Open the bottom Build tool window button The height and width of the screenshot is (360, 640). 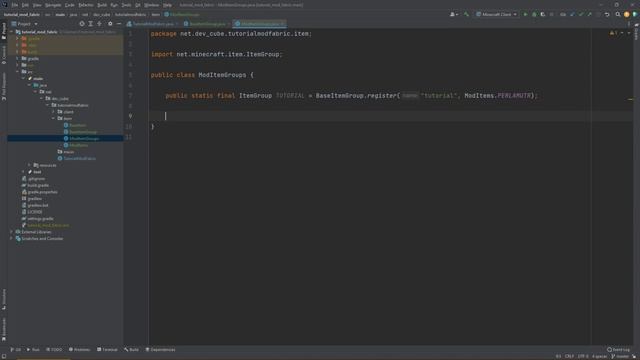click(132, 350)
